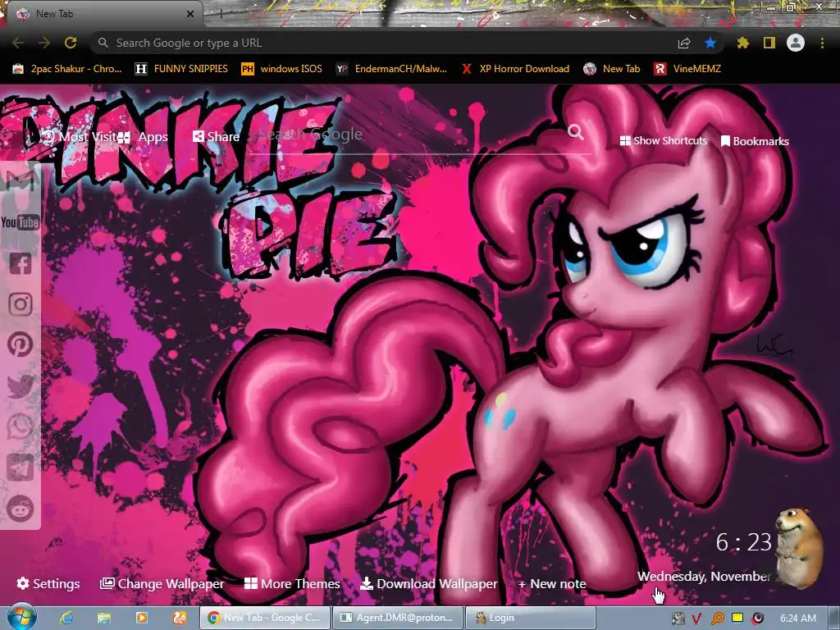Click the Share button on the page
Image resolution: width=840 pixels, height=630 pixels.
coord(216,137)
